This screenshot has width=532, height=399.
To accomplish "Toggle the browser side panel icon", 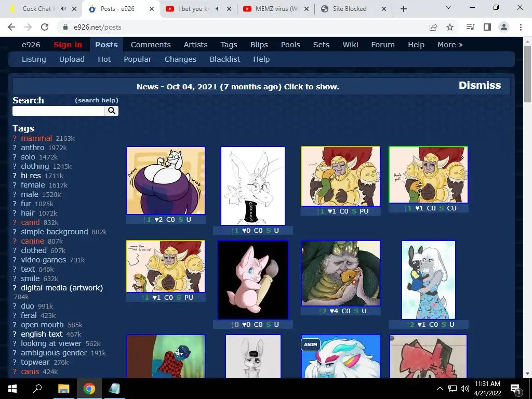I will (x=487, y=27).
